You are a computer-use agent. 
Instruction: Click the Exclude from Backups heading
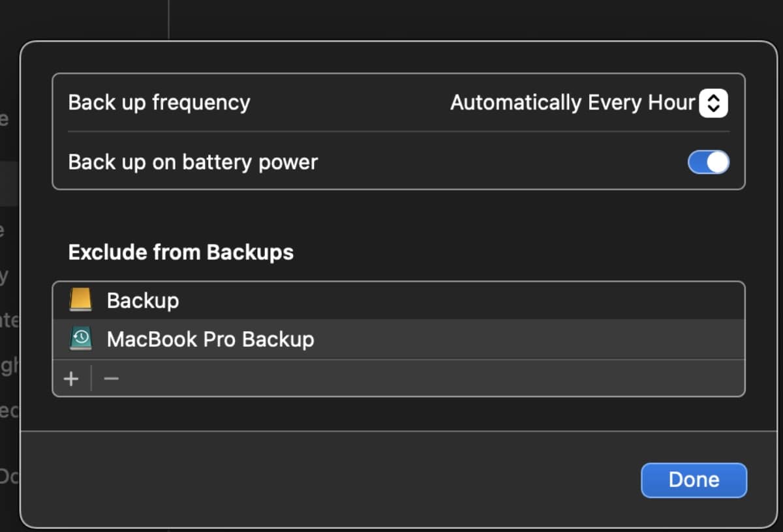181,252
